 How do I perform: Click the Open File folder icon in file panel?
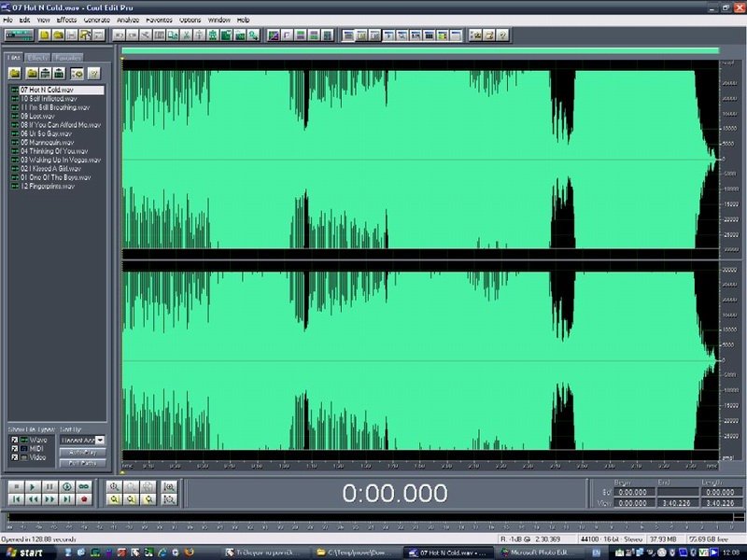[16, 73]
